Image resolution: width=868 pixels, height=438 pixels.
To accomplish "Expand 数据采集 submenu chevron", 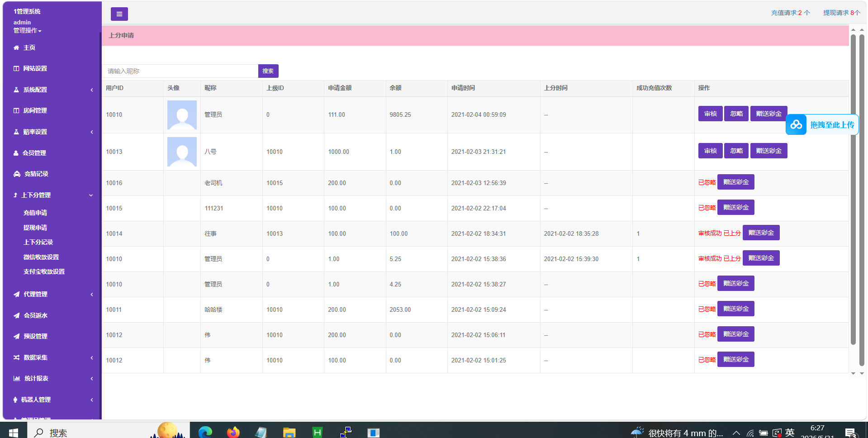I will 92,357.
